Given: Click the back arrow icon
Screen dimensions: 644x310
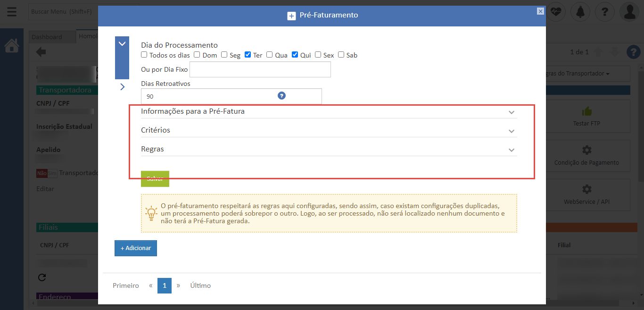Looking at the screenshot, I should click(x=41, y=52).
